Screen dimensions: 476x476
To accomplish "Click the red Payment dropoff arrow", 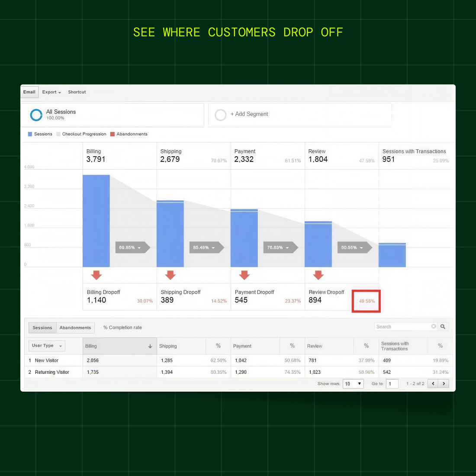I will [244, 275].
